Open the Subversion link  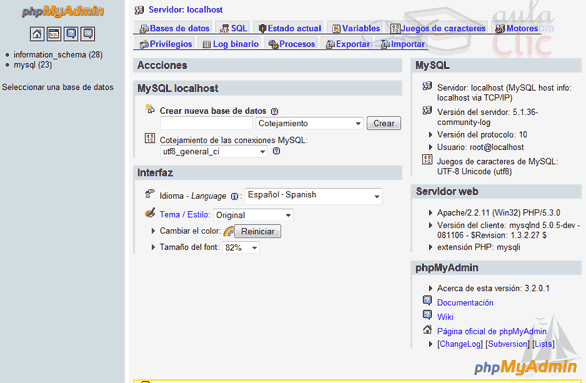click(508, 344)
